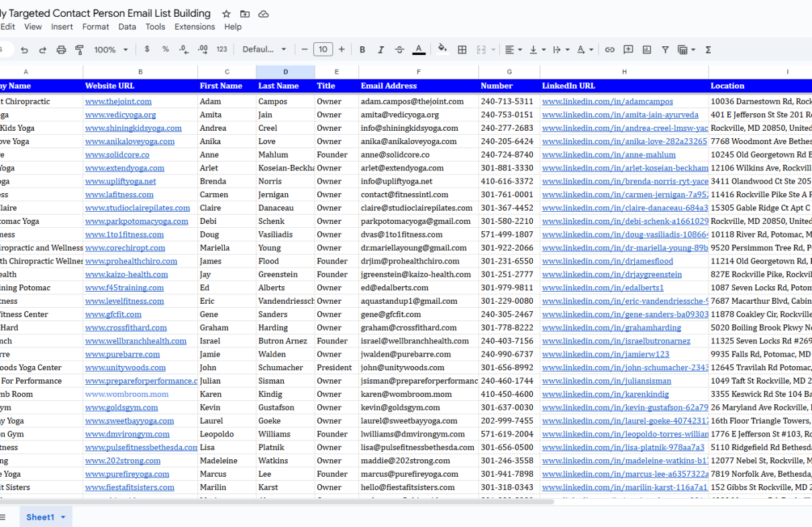Viewport: 812px width, 527px height.
Task: Open the drjamesflood LinkedIn link
Action: (x=607, y=261)
